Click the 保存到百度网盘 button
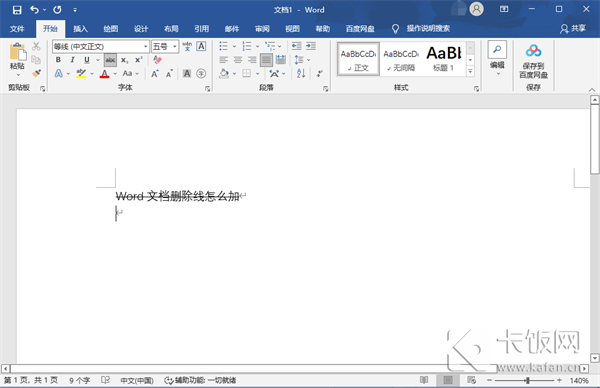Image resolution: width=600 pixels, height=388 pixels. [x=533, y=61]
